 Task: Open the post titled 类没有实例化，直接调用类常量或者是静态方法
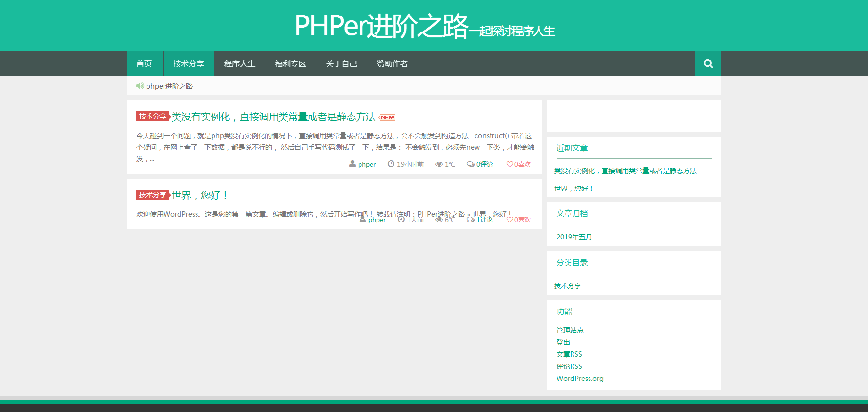pos(274,117)
